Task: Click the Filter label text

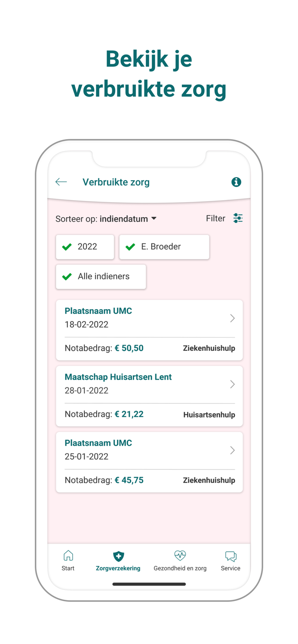Action: [215, 218]
